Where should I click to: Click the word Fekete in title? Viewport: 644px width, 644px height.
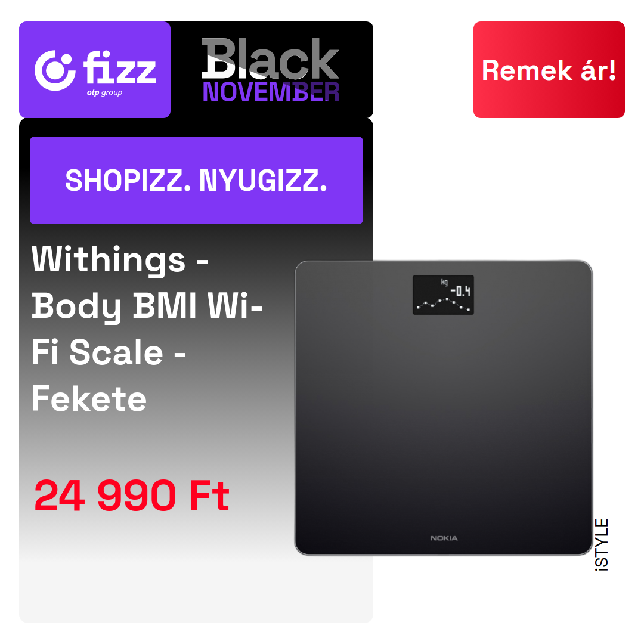click(89, 399)
